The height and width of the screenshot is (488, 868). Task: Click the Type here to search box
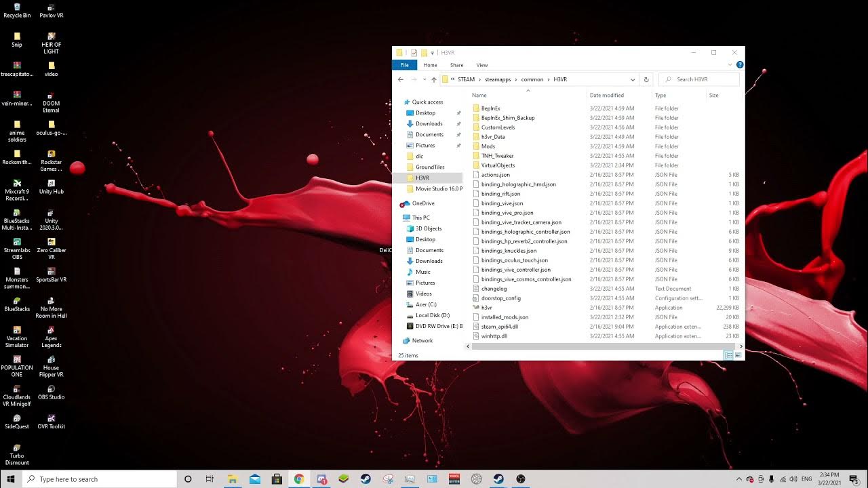[x=100, y=479]
